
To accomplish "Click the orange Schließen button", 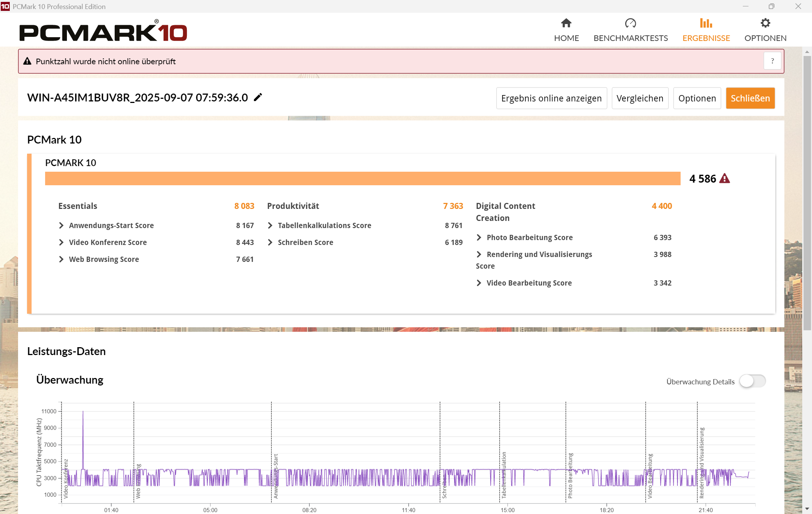I will click(x=750, y=98).
